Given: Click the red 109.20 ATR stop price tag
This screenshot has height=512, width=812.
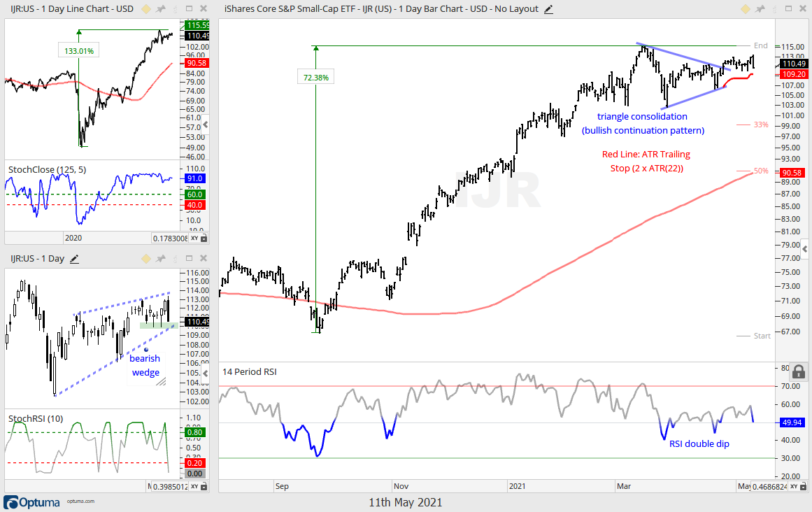Looking at the screenshot, I should [x=793, y=74].
